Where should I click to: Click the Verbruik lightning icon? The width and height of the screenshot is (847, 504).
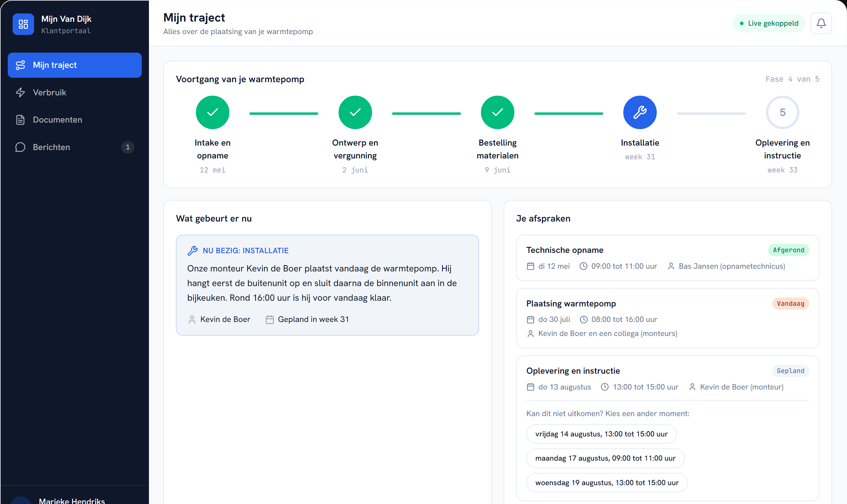[20, 92]
